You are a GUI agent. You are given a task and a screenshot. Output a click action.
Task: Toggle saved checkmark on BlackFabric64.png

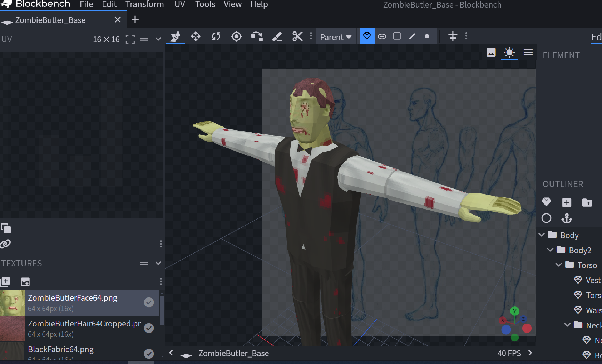click(149, 354)
